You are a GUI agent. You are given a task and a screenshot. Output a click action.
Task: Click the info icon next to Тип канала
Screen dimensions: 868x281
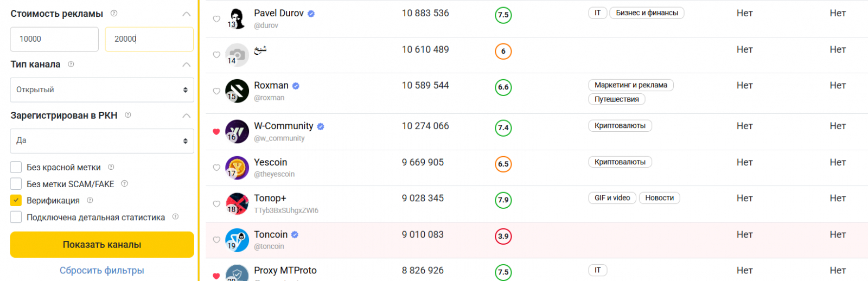[71, 64]
